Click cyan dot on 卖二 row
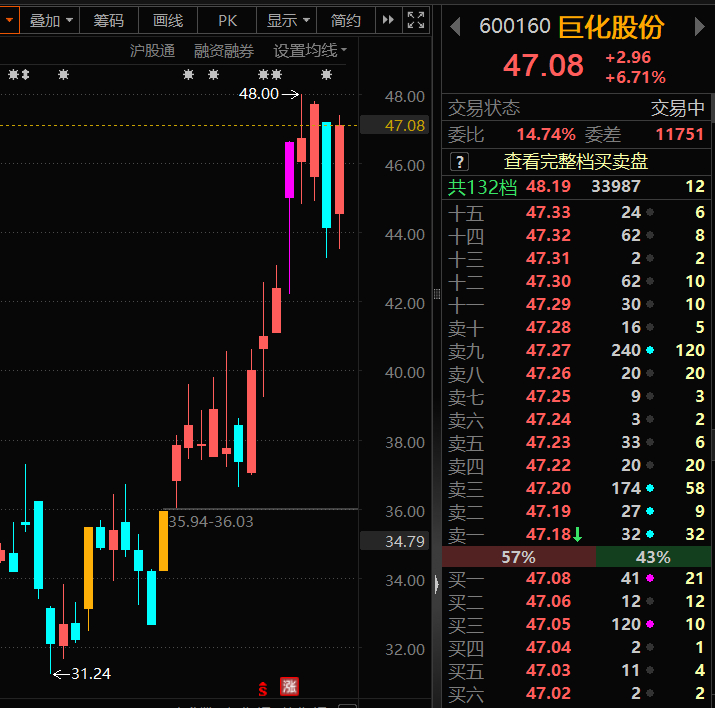Image resolution: width=715 pixels, height=708 pixels. coord(650,511)
